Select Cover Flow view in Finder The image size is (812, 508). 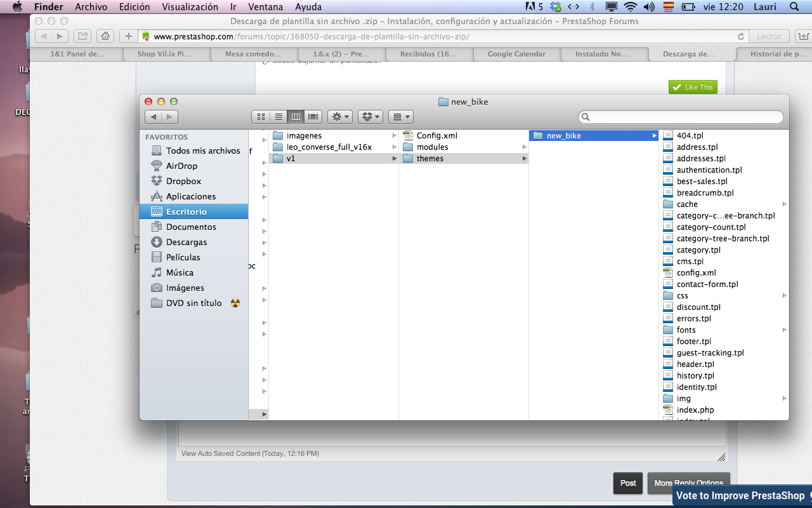313,117
